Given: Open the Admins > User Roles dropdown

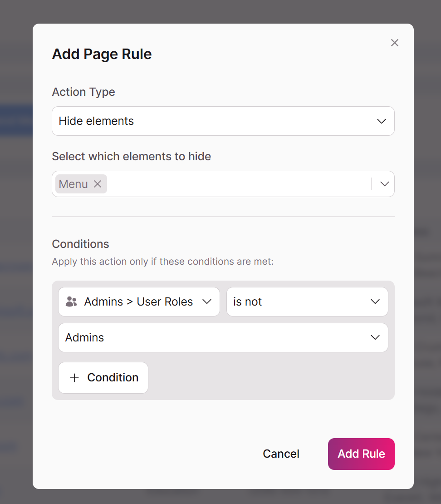Looking at the screenshot, I should (139, 301).
